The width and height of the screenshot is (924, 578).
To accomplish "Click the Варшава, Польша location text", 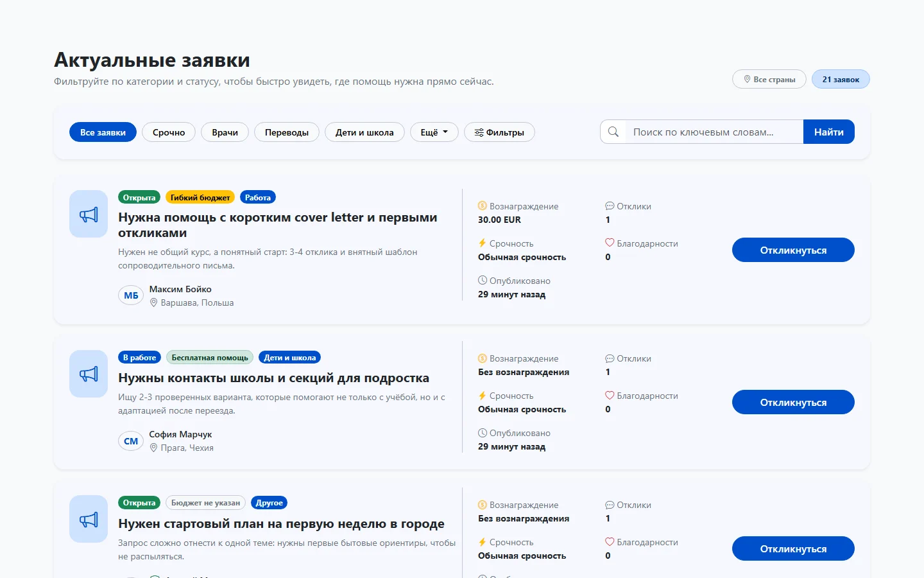I will (197, 302).
